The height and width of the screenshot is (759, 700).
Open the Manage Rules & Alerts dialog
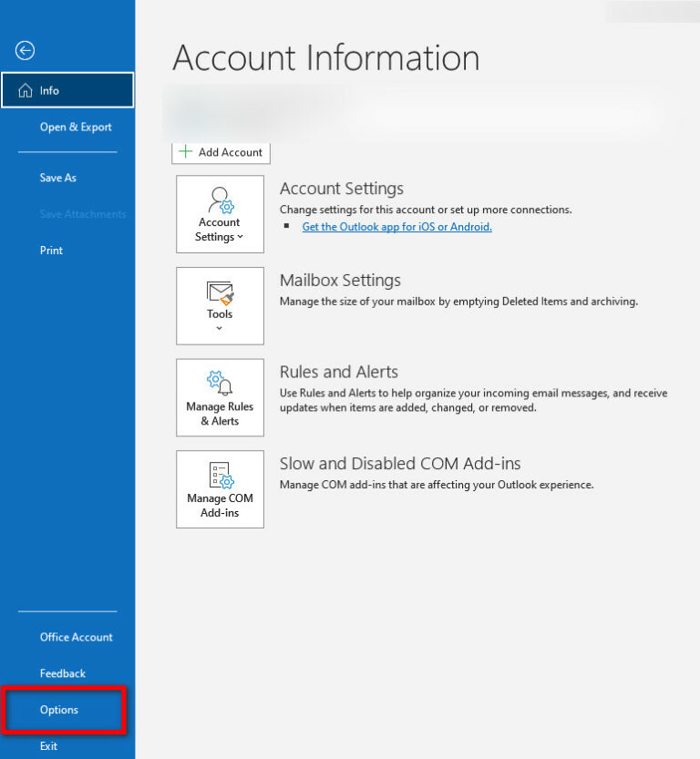click(220, 397)
